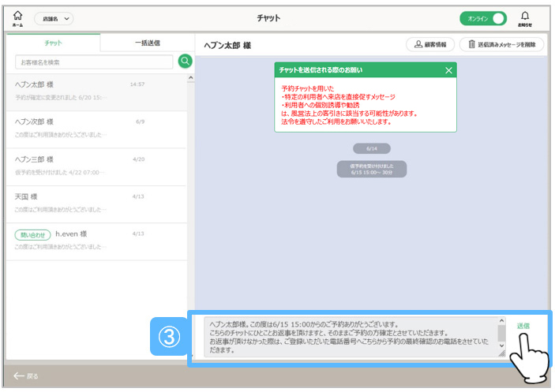Switch to the 一括送信 tab

tap(147, 43)
